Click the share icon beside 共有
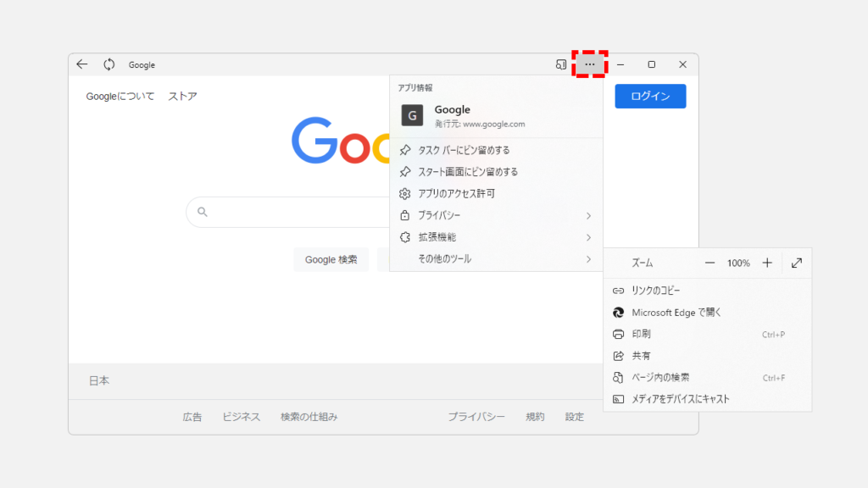Screen dimensions: 868x488 click(618, 356)
